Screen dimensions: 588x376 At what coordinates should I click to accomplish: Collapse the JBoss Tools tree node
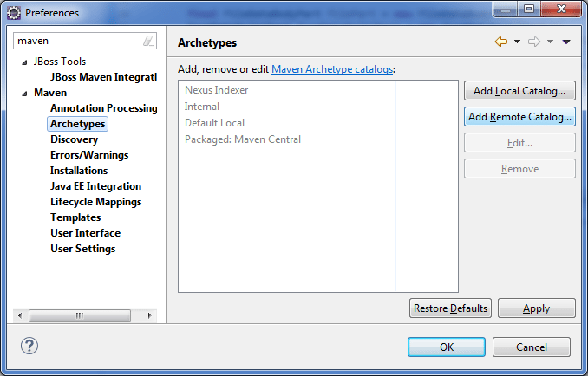tap(24, 62)
